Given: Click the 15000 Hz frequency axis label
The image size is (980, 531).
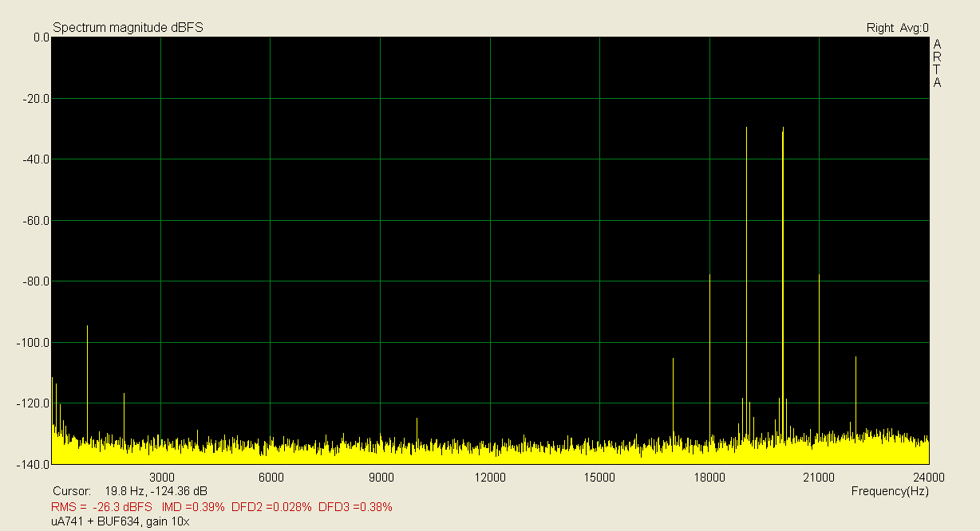Looking at the screenshot, I should pyautogui.click(x=599, y=478).
